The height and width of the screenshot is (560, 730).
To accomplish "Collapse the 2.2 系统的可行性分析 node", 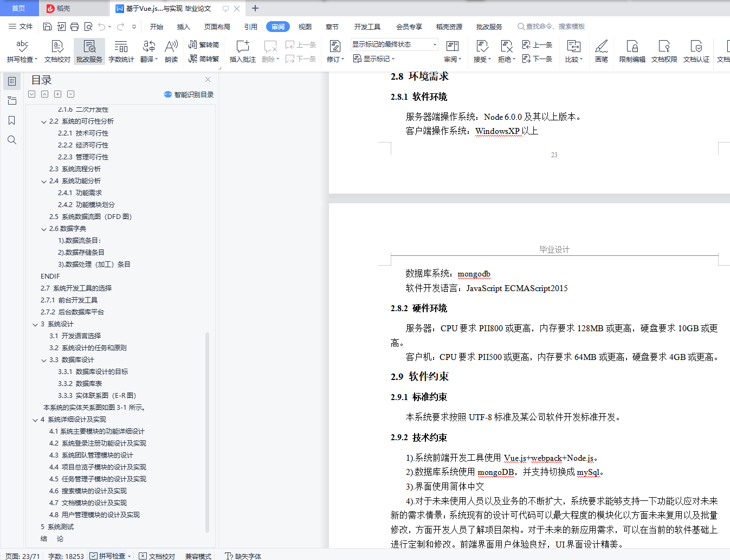I will coord(44,121).
